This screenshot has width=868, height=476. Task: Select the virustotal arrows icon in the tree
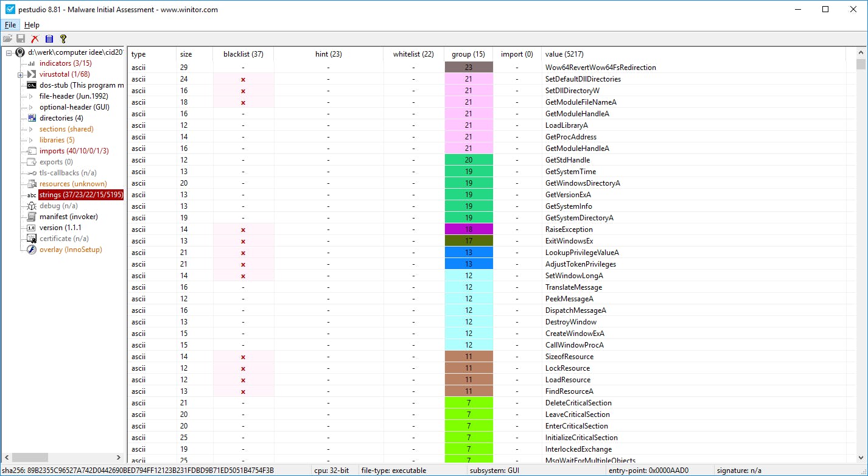31,74
